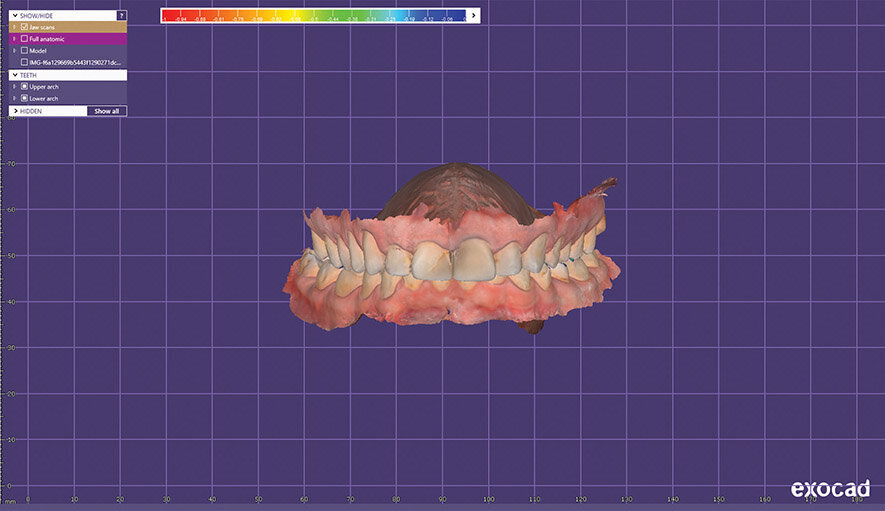Click the Show all button
The width and height of the screenshot is (885, 511).
click(x=106, y=111)
